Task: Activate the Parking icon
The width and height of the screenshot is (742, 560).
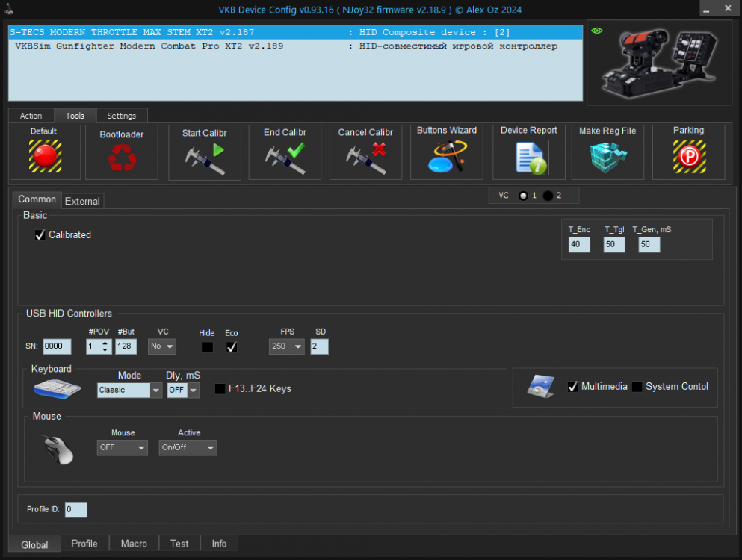Action: coord(688,157)
